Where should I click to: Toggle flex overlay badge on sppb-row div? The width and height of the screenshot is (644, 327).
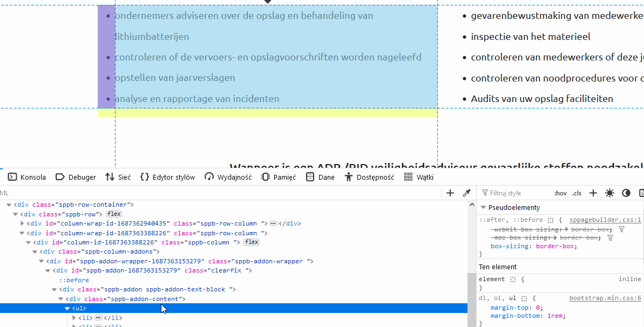pyautogui.click(x=114, y=214)
